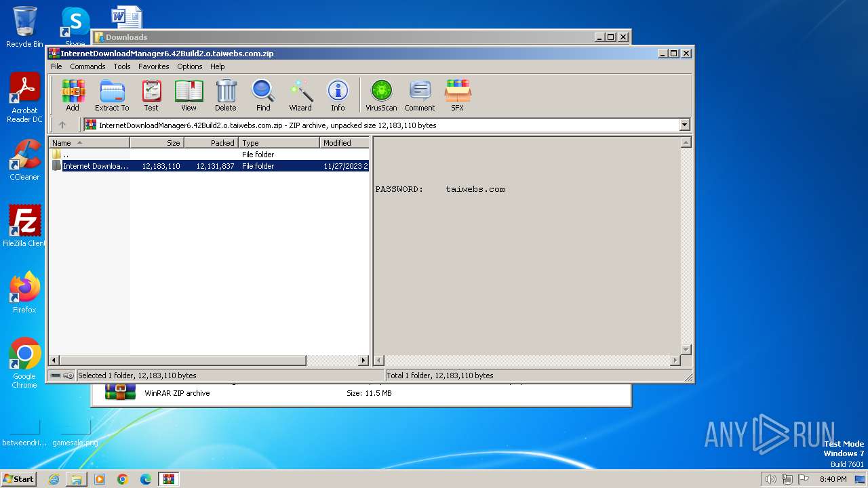Click the key password icon in status bar
Screen dimensions: 868x488
68,375
